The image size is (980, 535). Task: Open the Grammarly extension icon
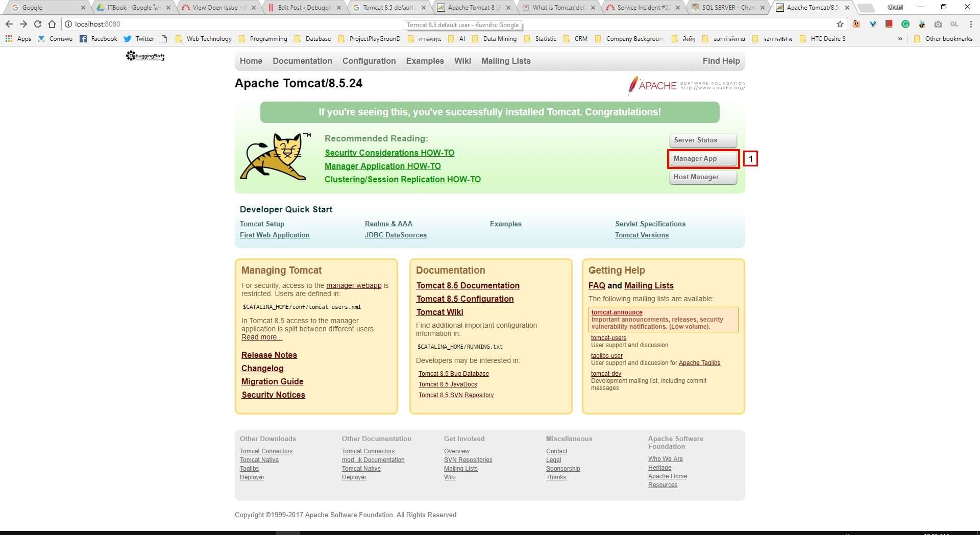(x=905, y=24)
